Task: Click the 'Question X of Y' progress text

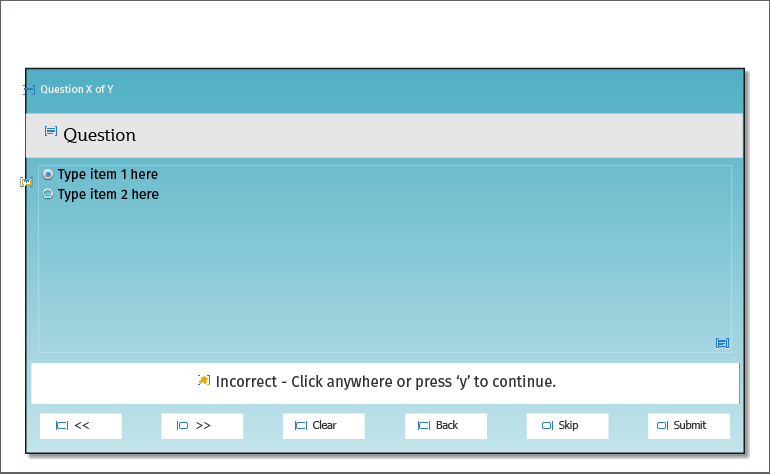Action: click(x=77, y=90)
